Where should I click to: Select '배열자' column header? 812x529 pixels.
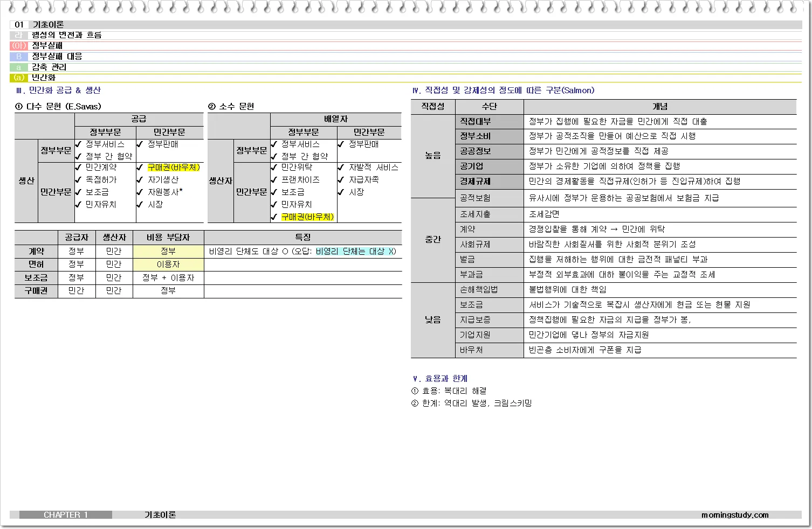point(335,119)
